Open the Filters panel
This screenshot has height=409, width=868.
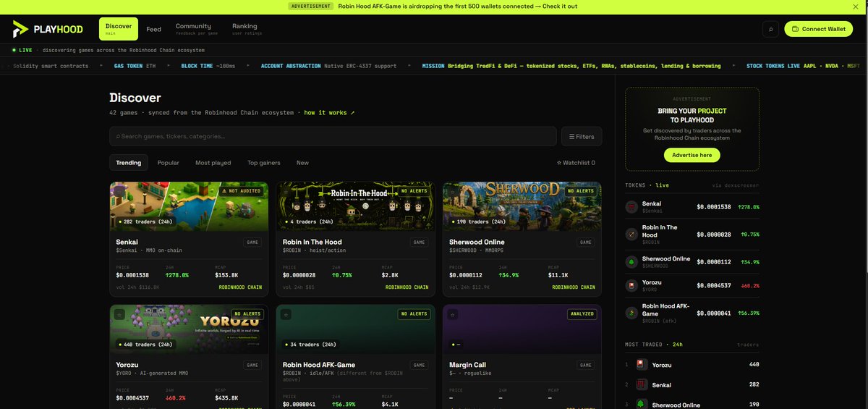tap(582, 136)
